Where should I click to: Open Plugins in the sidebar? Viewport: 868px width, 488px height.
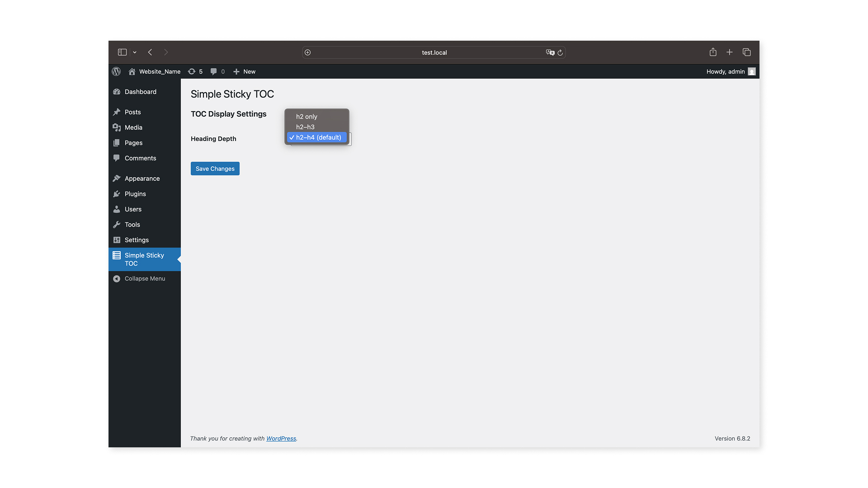click(145, 194)
